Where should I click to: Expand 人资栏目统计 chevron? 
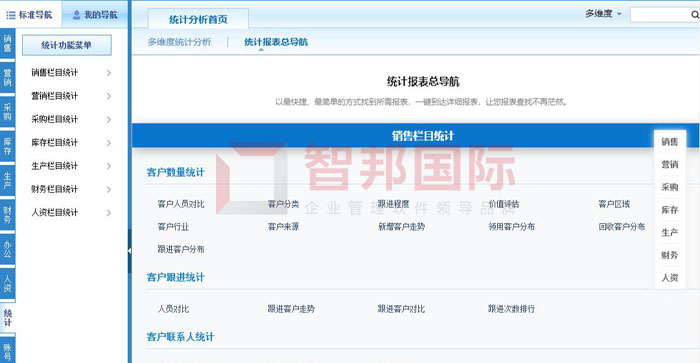pos(108,213)
